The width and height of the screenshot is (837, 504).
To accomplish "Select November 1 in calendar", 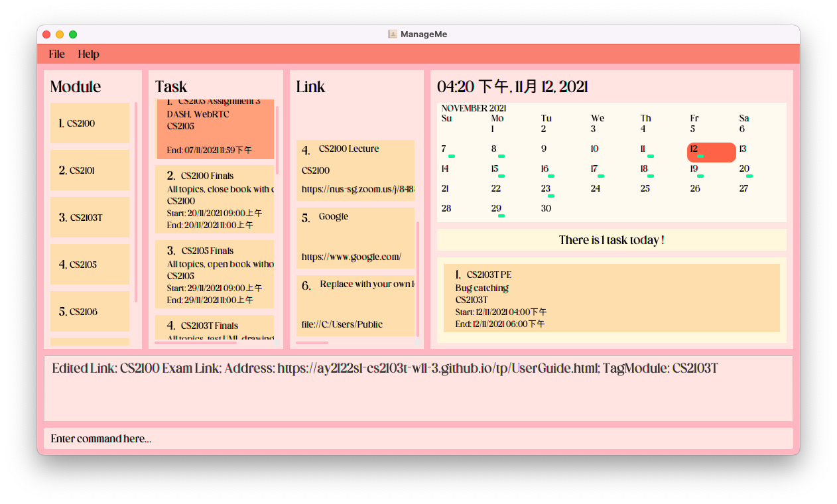I will coord(493,129).
